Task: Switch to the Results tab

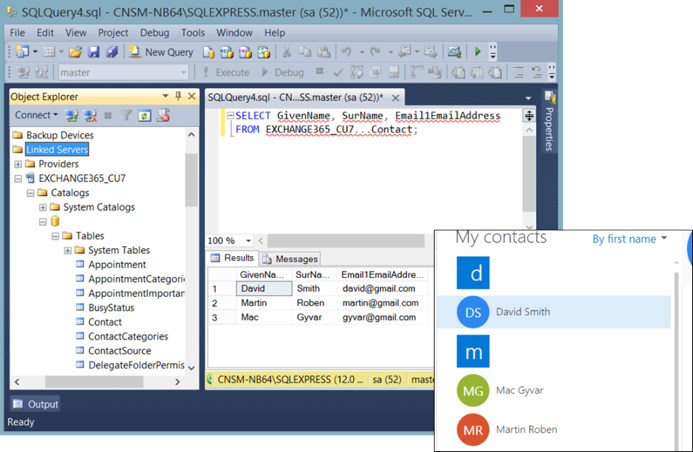Action: [x=232, y=258]
